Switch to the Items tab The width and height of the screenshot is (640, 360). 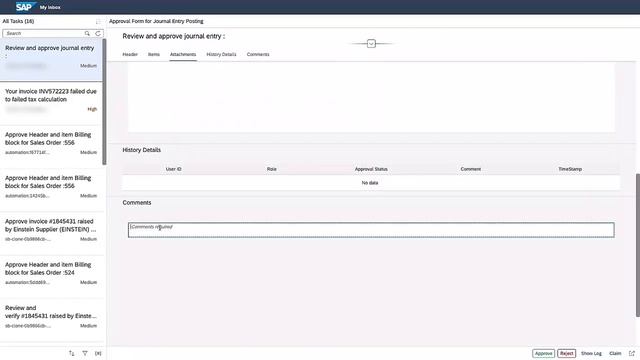pos(154,54)
